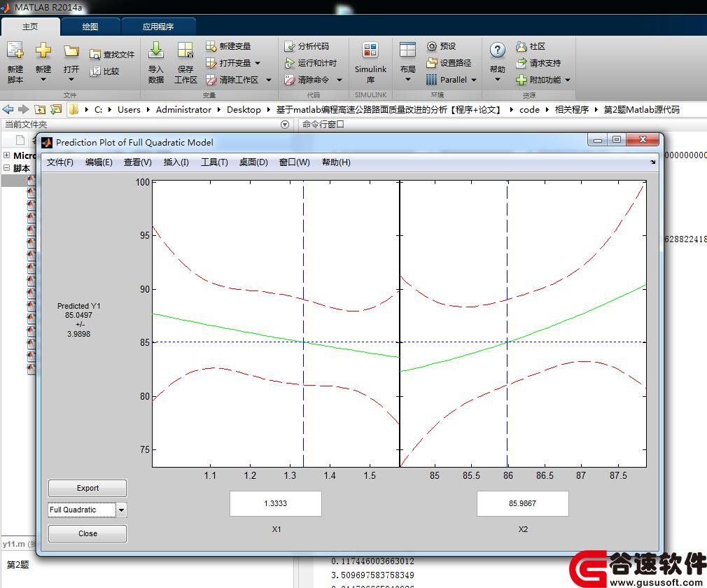Click Add-Ons (附加功能) plus icon
707x588 pixels.
521,80
